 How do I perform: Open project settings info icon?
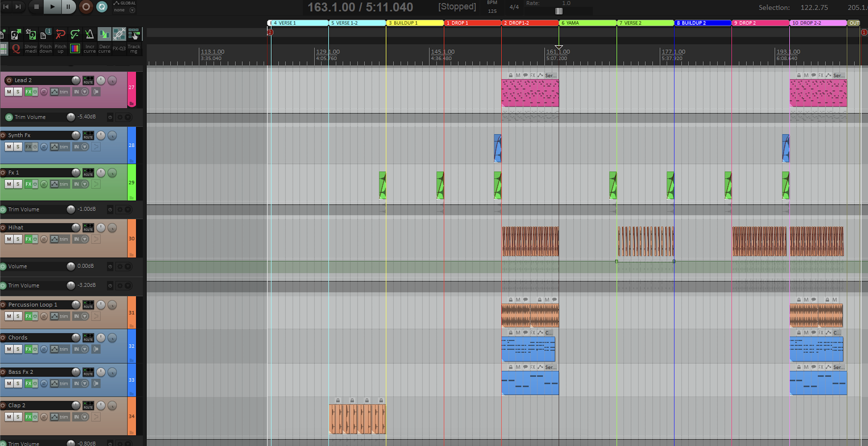tap(45, 34)
